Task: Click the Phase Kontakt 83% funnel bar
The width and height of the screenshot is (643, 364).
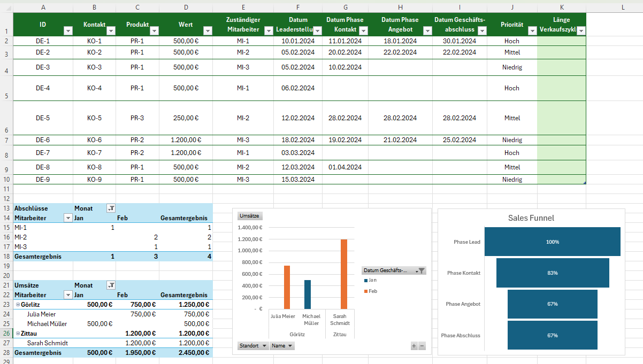Action: (x=552, y=273)
